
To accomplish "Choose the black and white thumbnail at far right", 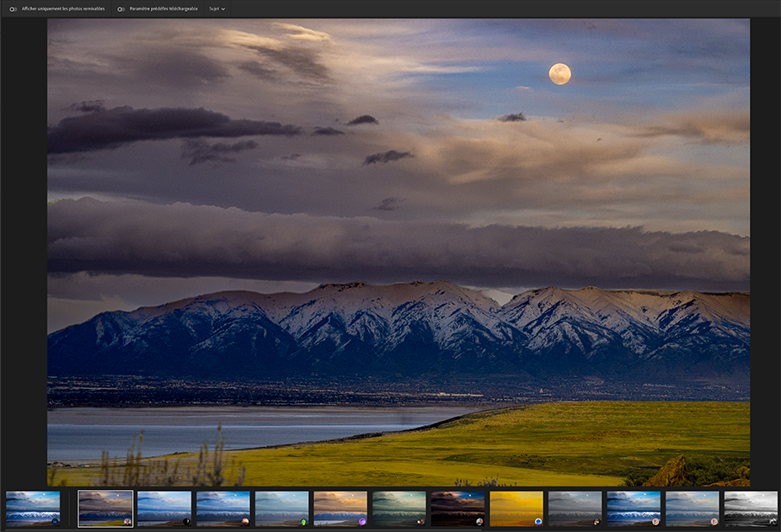I will coord(751,508).
